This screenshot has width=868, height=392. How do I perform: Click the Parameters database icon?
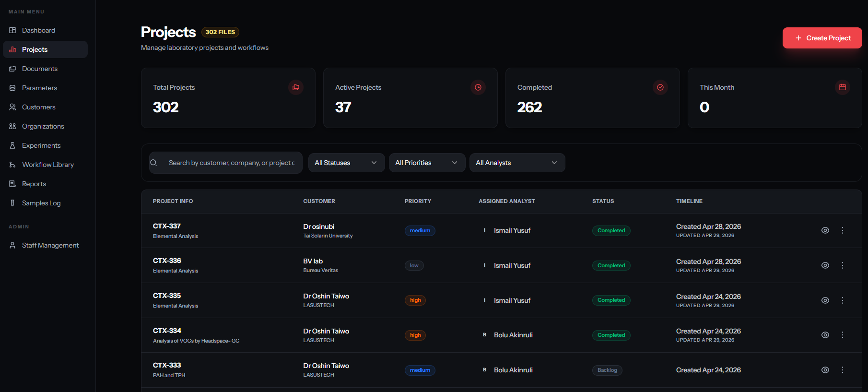(x=12, y=88)
